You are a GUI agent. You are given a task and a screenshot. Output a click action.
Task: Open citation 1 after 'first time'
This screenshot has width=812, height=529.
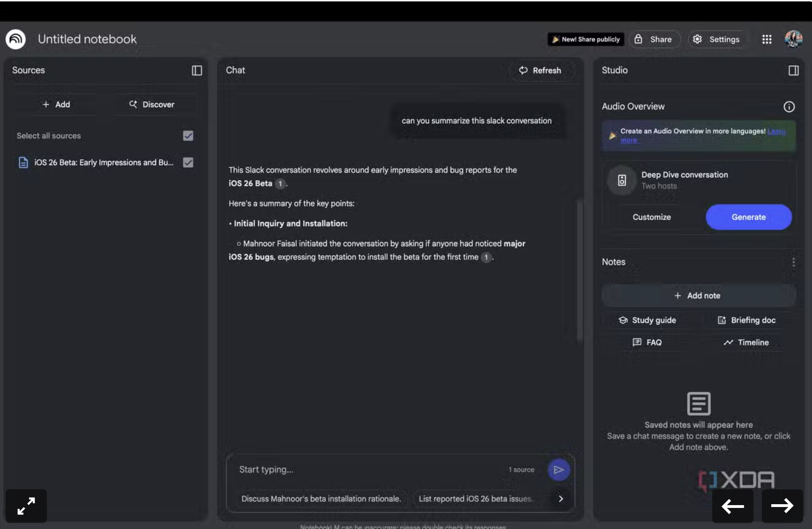486,257
